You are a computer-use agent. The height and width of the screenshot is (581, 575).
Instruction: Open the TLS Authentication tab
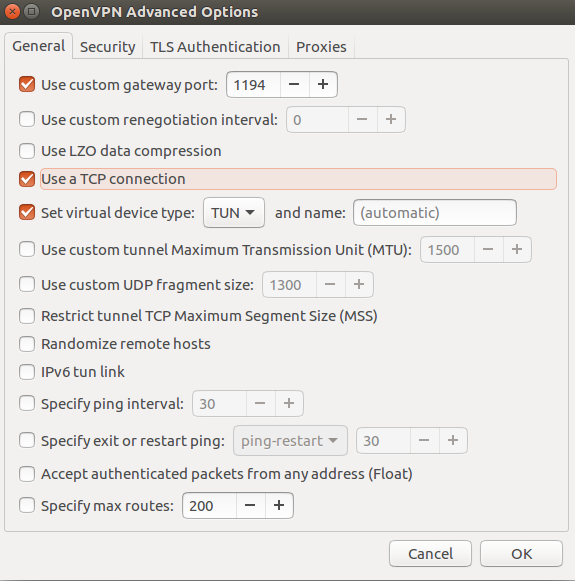(215, 47)
